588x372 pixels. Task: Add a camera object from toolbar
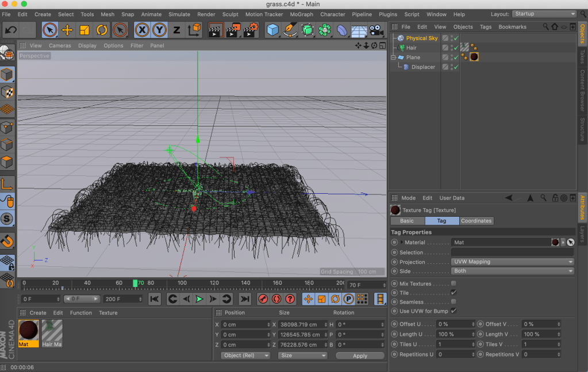coord(376,30)
